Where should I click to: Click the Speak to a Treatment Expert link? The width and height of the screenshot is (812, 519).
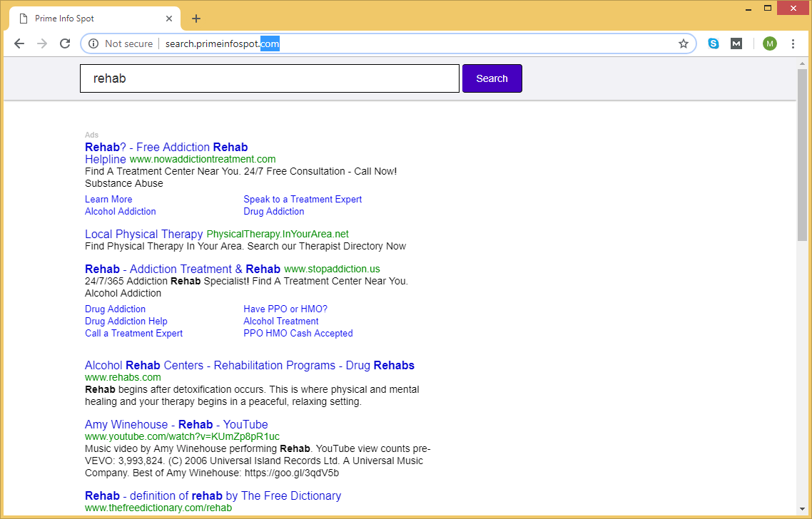coord(303,200)
